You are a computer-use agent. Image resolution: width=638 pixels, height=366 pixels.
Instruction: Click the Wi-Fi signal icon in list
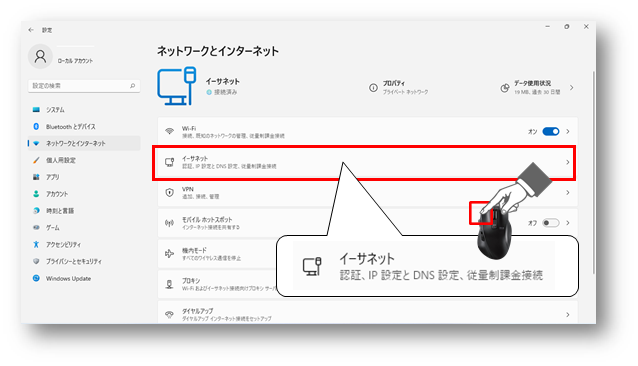coord(169,131)
